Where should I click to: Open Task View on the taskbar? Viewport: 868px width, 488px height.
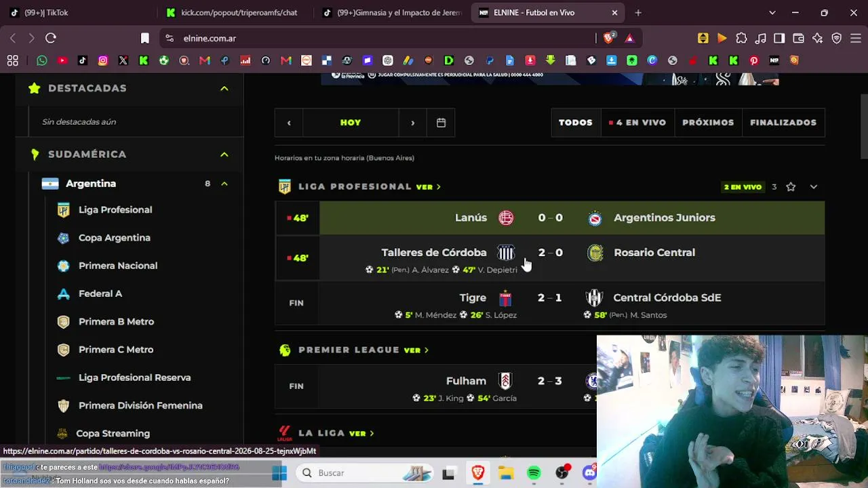coord(448,473)
